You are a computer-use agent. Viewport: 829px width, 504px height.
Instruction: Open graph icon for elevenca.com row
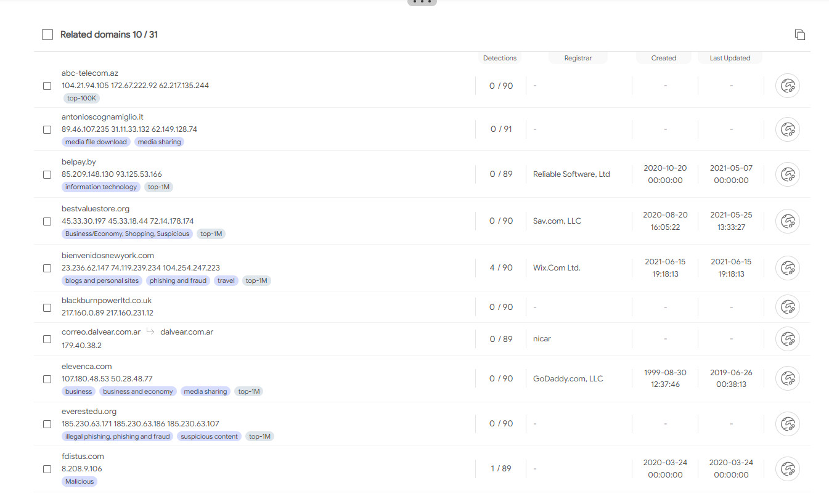(787, 379)
